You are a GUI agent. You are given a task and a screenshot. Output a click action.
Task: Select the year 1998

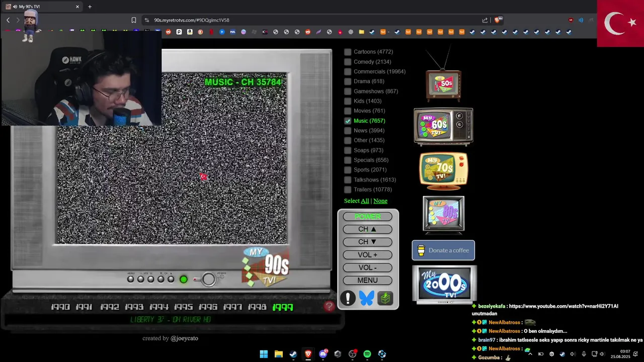tap(257, 307)
